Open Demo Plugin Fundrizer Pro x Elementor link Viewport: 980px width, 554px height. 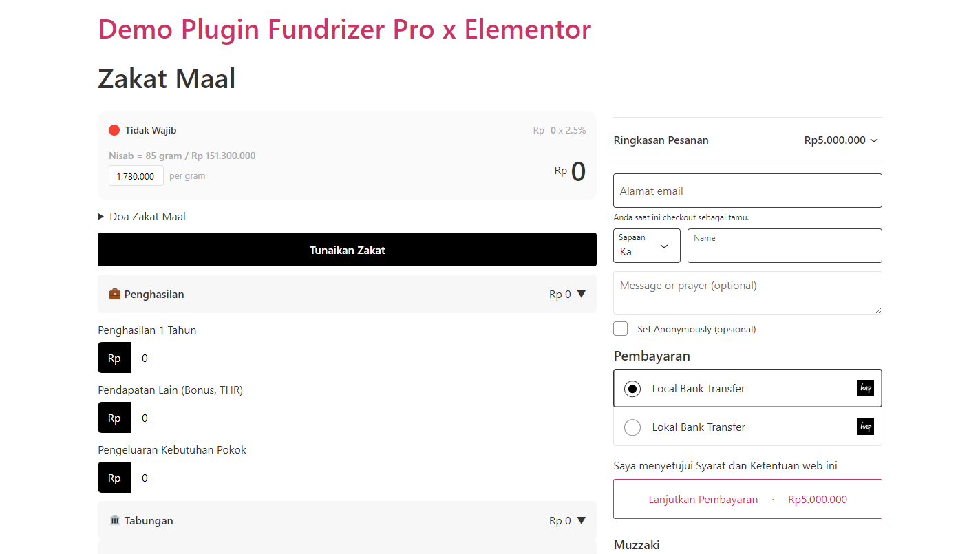(345, 29)
